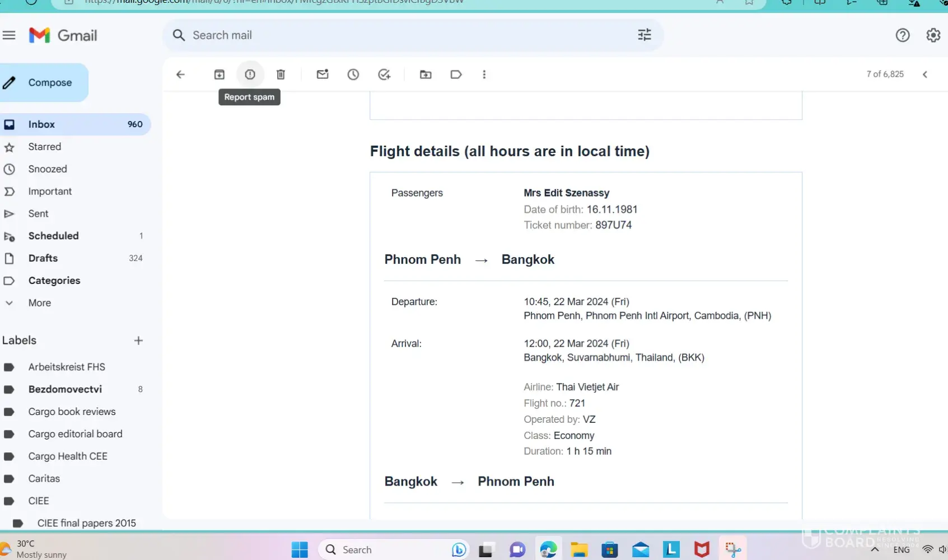
Task: Compose a new email
Action: pyautogui.click(x=43, y=82)
